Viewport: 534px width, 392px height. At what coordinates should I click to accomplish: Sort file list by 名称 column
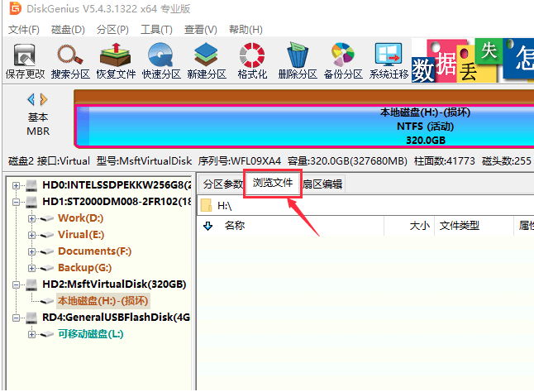pos(235,226)
